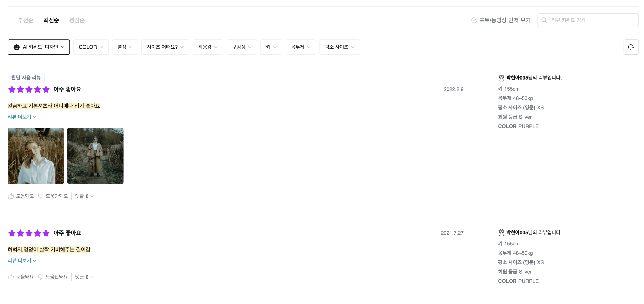This screenshot has height=304, width=644.
Task: Select the 평점순 sort tab
Action: click(77, 20)
